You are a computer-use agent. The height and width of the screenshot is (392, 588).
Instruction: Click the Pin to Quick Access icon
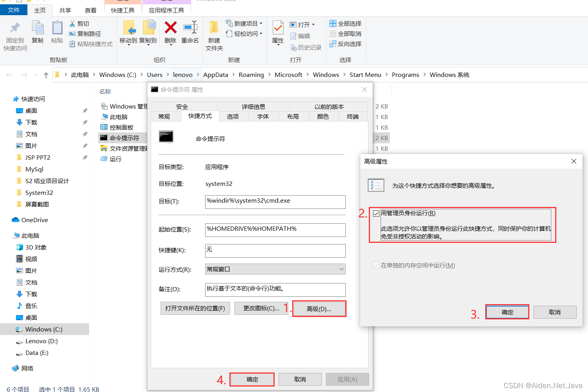(x=15, y=28)
